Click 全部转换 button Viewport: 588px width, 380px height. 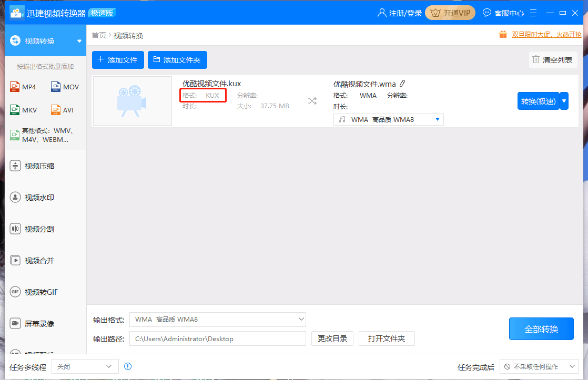[541, 328]
